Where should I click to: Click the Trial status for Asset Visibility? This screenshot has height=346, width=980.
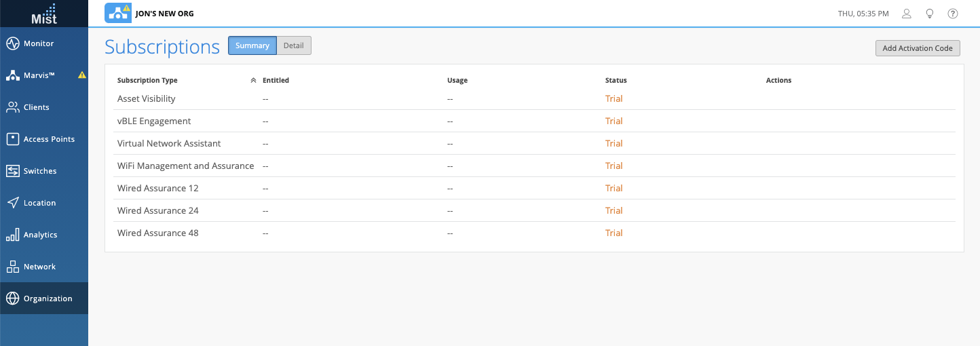614,98
